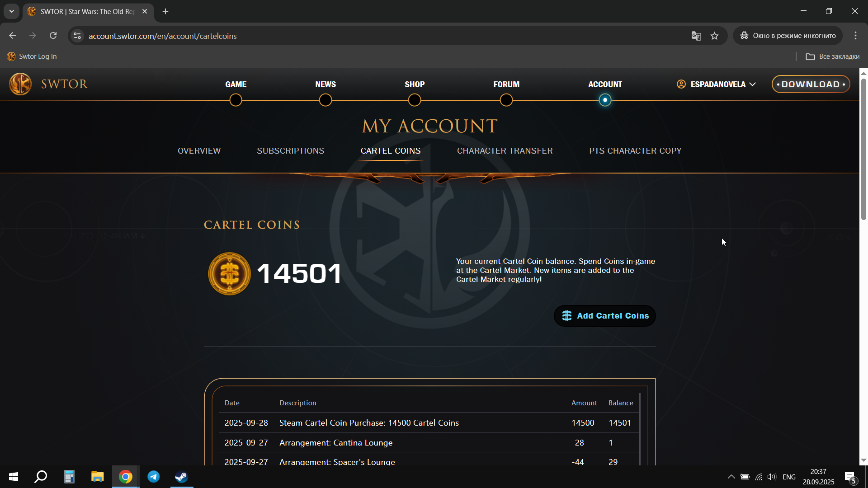Open the All bookmarks folder

pos(833,56)
